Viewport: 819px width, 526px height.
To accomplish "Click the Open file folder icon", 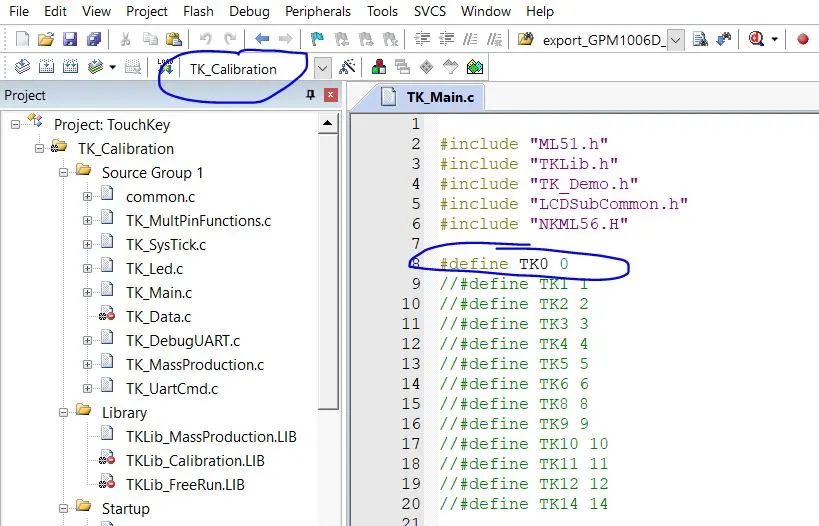I will [x=46, y=39].
